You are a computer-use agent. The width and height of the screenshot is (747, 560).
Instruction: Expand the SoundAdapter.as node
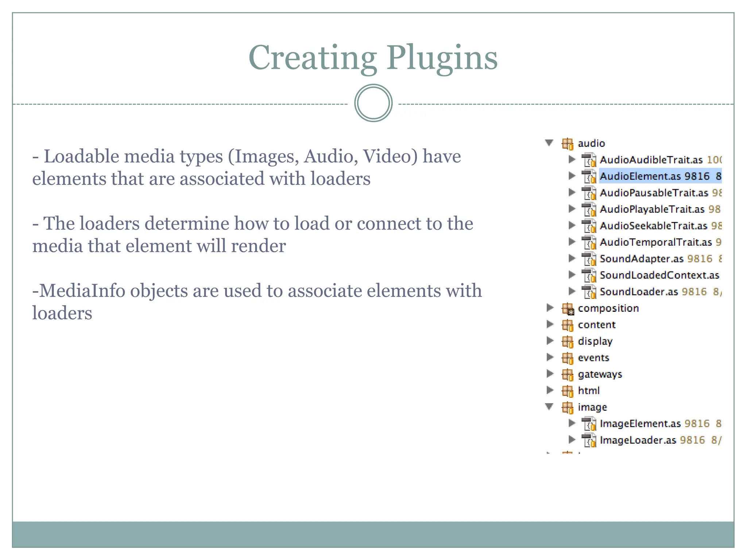572,258
